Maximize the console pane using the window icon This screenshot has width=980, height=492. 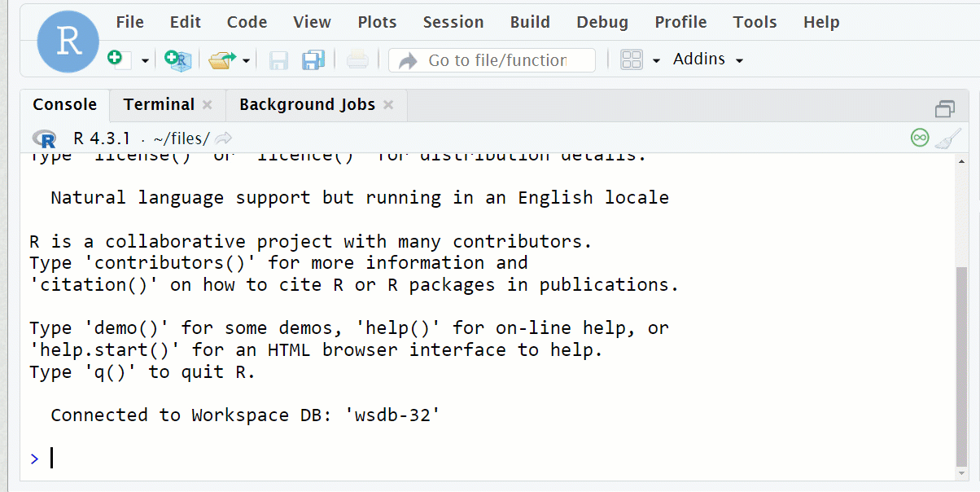pos(945,108)
